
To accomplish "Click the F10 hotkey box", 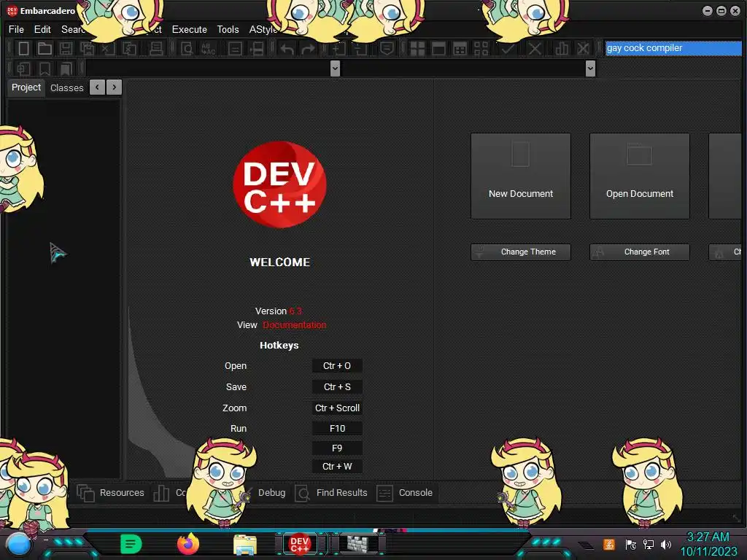I will pyautogui.click(x=337, y=428).
